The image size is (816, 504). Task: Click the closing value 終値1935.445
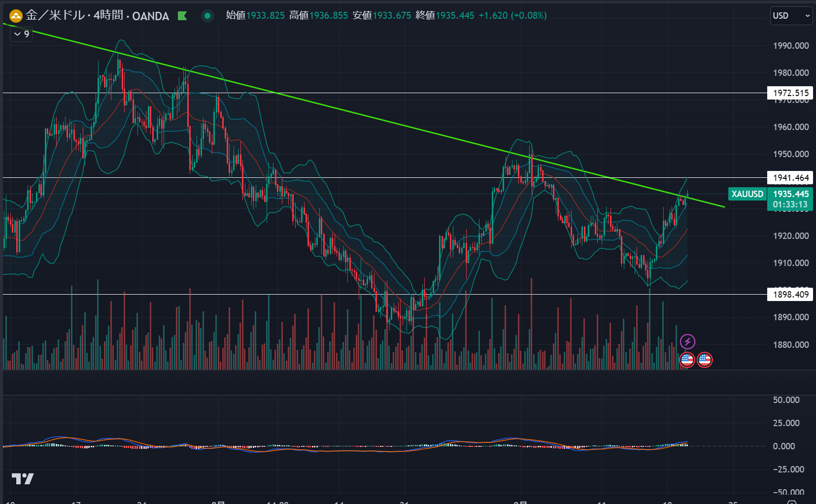point(445,16)
